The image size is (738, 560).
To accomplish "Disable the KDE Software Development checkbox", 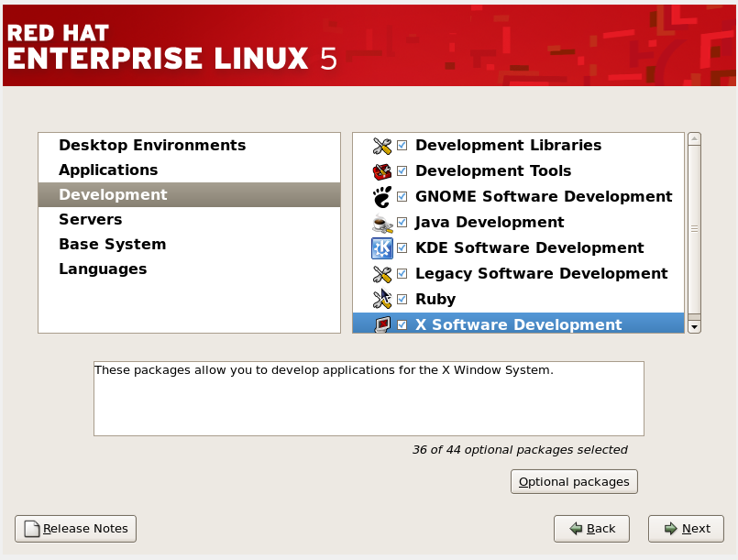I will (x=402, y=247).
